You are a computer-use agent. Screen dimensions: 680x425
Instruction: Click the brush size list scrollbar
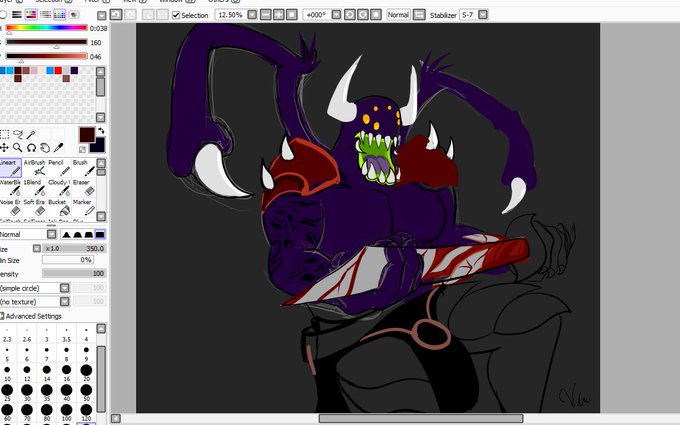click(x=101, y=378)
